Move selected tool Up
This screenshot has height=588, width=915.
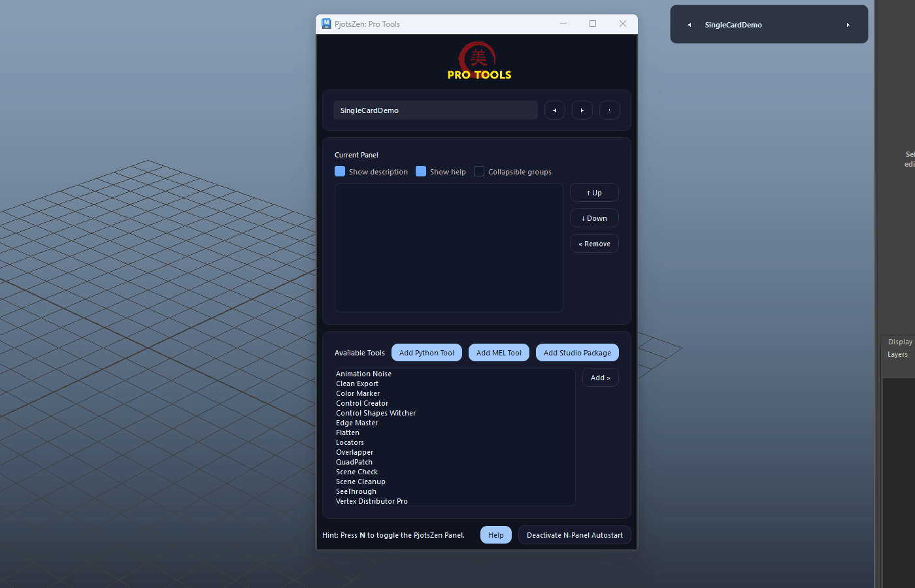point(594,193)
